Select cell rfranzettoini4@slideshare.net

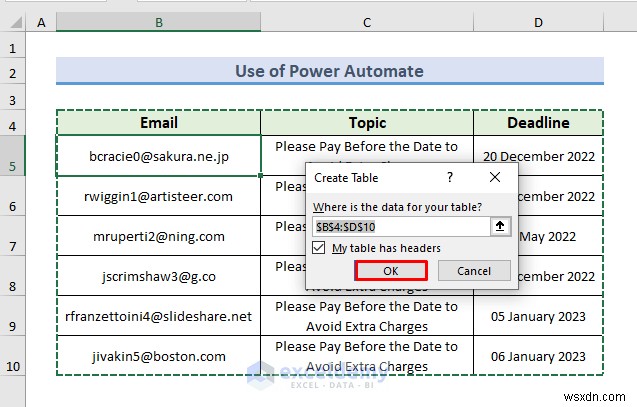(158, 316)
